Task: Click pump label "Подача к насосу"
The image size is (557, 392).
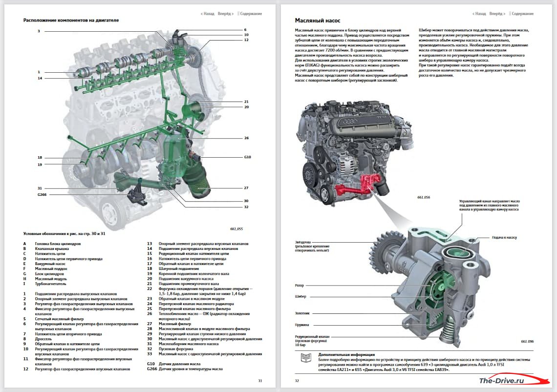Action: 504,238
